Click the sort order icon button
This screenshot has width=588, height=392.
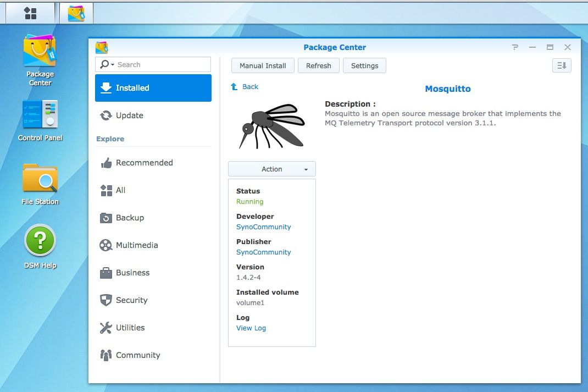point(562,65)
